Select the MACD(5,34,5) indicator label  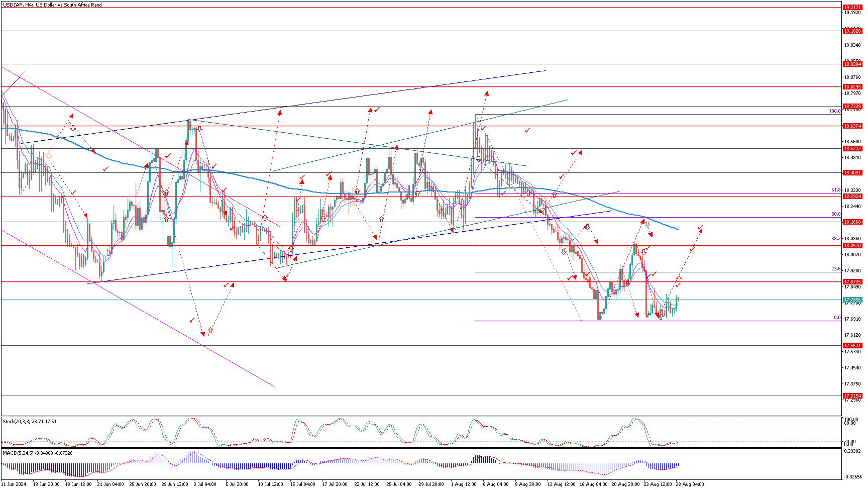[x=37, y=453]
